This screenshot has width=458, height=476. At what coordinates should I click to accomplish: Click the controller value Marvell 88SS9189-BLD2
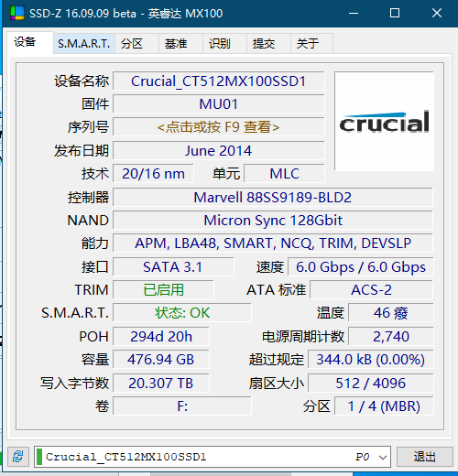[x=273, y=198]
